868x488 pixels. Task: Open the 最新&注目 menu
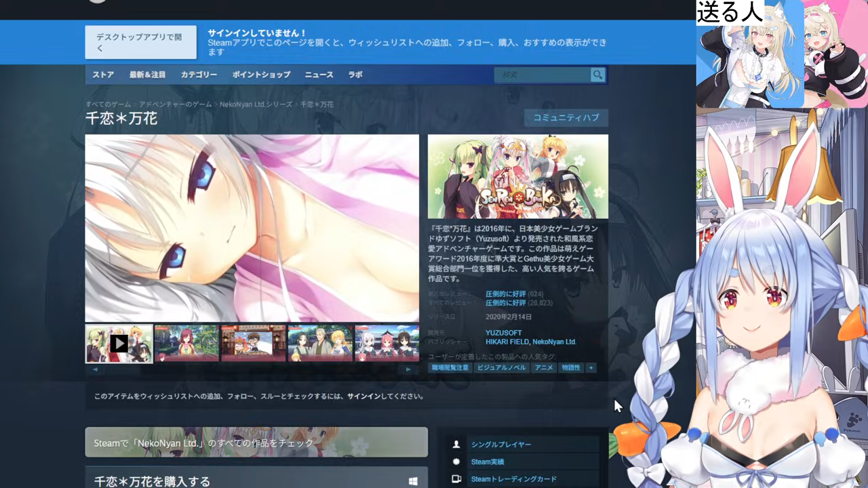pos(147,75)
